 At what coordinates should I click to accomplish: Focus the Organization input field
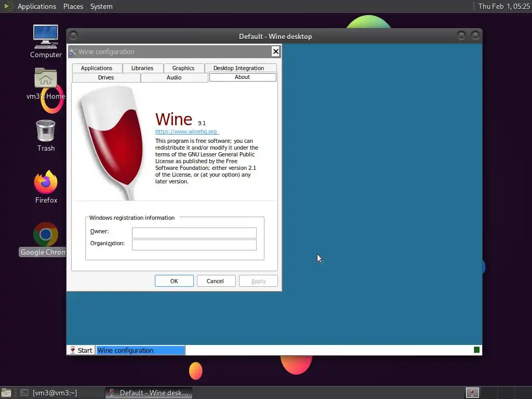pyautogui.click(x=194, y=245)
